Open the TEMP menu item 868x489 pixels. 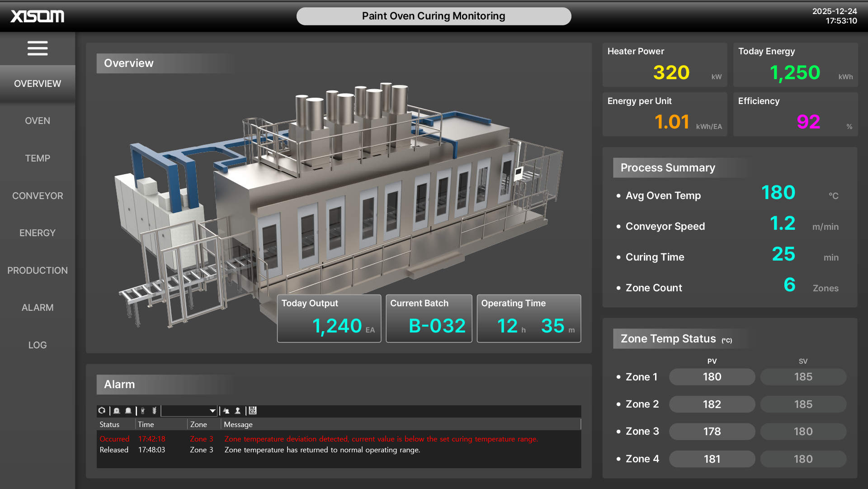38,158
